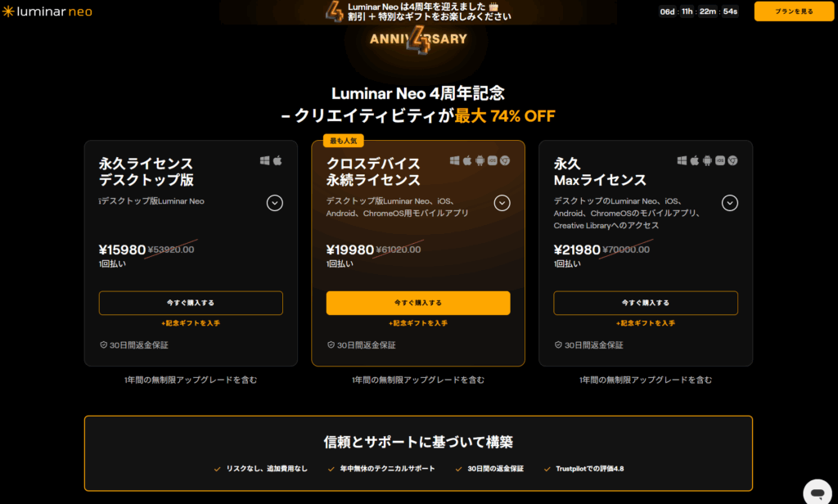Open the chat support bubble icon
The image size is (838, 504).
(818, 491)
